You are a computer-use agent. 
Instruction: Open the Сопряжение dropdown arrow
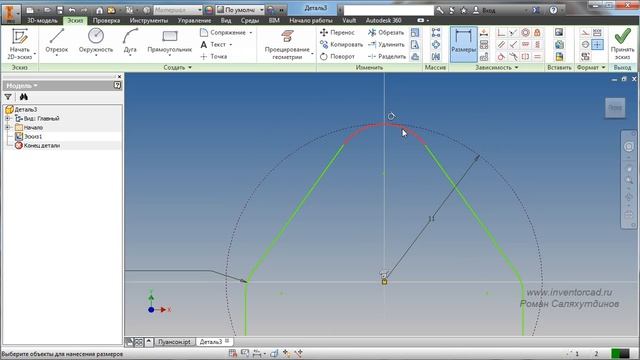click(x=251, y=33)
